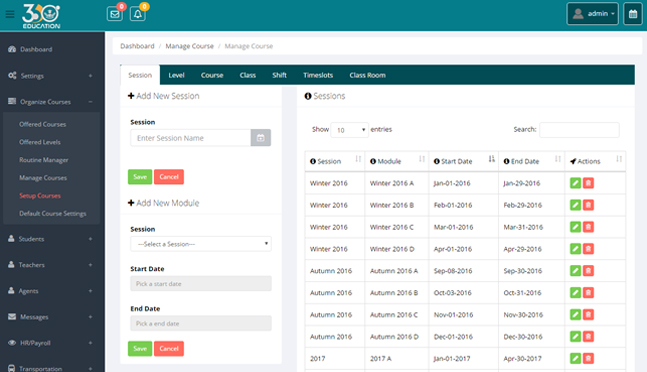This screenshot has height=372, width=647.
Task: Click the calendar icon beside Session Name
Action: [260, 138]
